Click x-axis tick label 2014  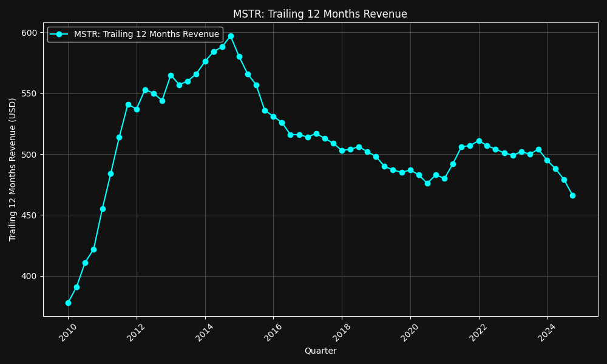click(x=205, y=332)
